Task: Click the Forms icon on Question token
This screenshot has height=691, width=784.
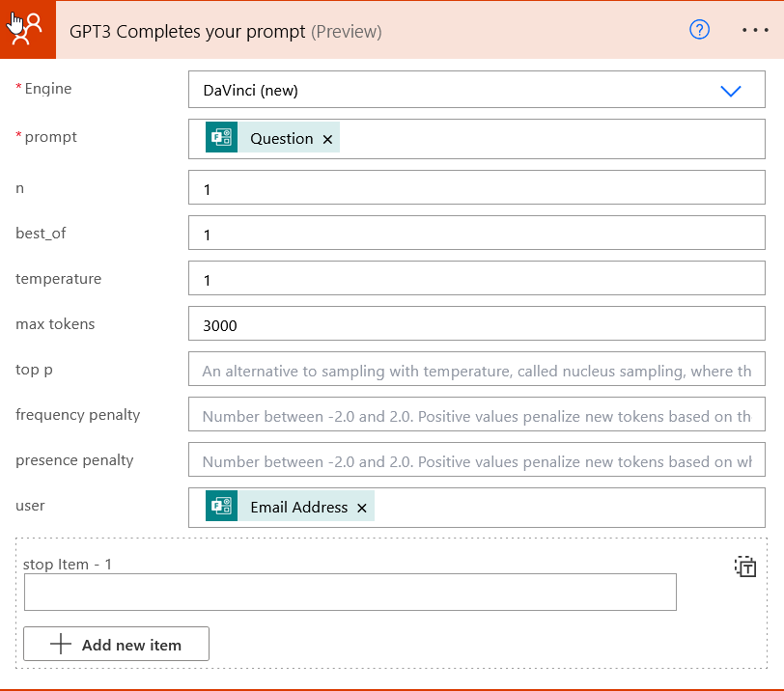Action: (221, 137)
